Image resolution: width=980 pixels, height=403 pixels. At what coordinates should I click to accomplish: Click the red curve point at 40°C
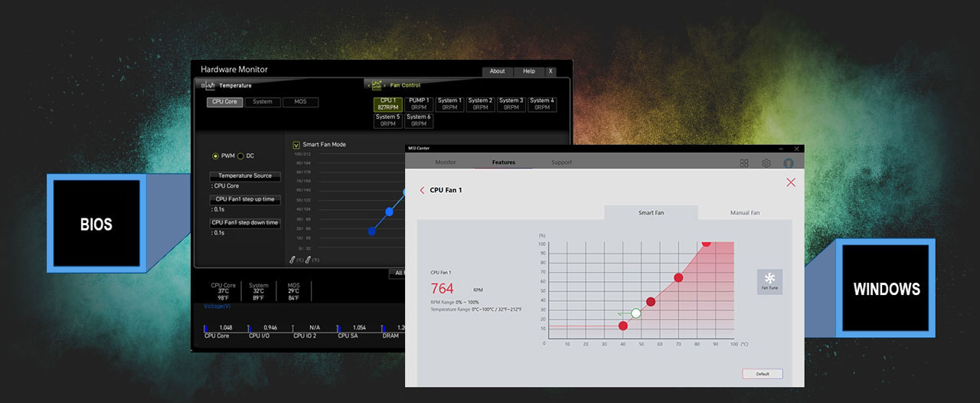623,326
